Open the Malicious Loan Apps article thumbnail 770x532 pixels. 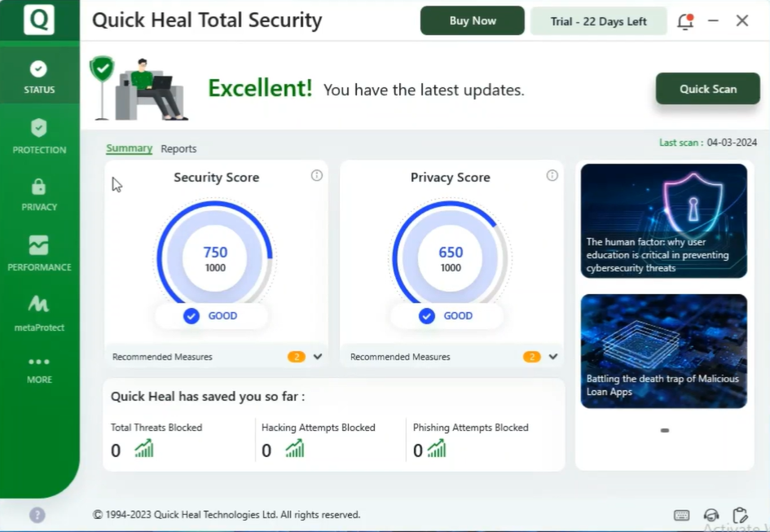point(663,350)
